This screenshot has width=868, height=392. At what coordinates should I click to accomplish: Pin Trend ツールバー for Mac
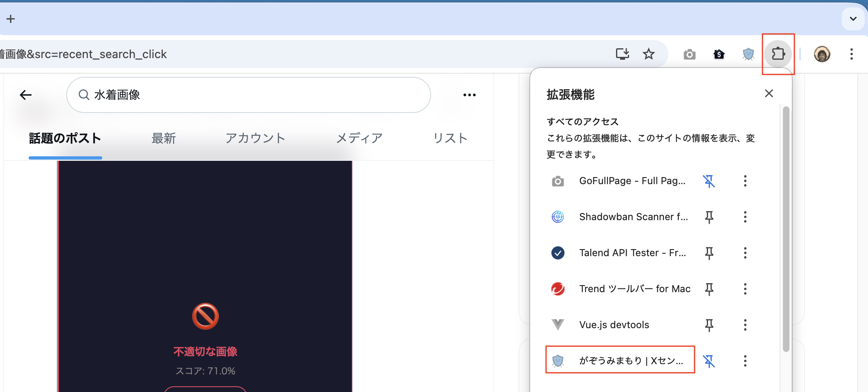click(x=709, y=289)
